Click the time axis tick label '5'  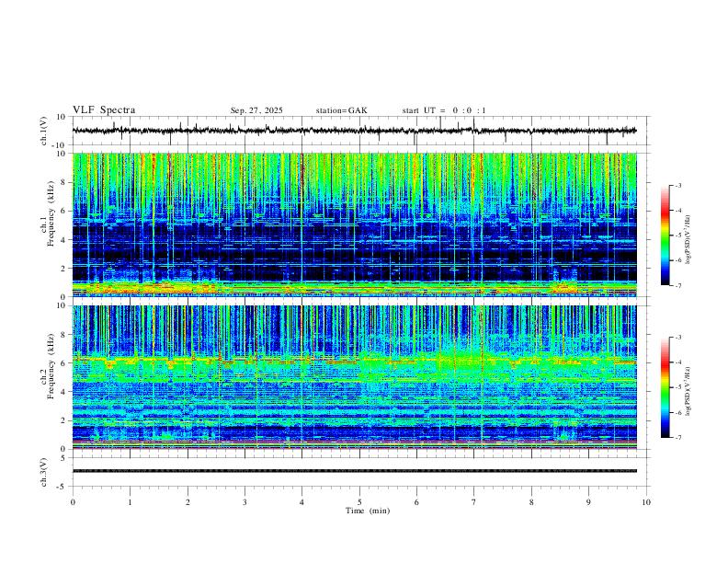pos(359,502)
